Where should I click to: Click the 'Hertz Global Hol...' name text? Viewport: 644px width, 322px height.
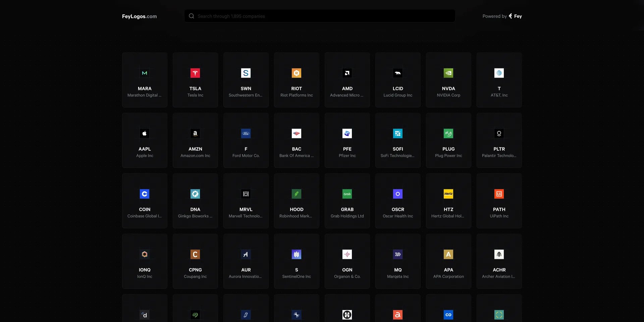click(448, 216)
